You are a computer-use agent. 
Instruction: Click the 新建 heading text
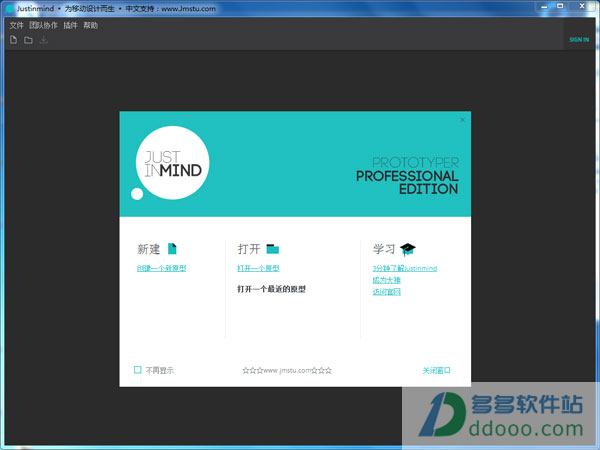(x=149, y=249)
